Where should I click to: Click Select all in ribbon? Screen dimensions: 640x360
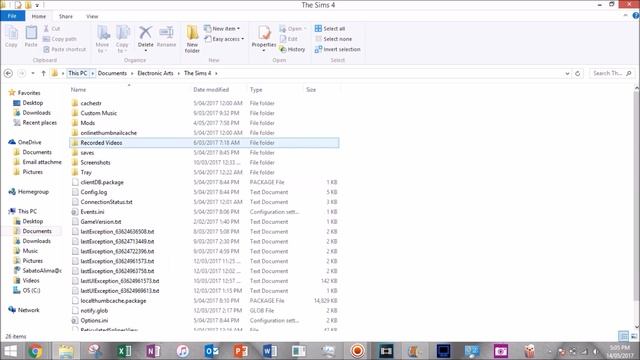330,29
